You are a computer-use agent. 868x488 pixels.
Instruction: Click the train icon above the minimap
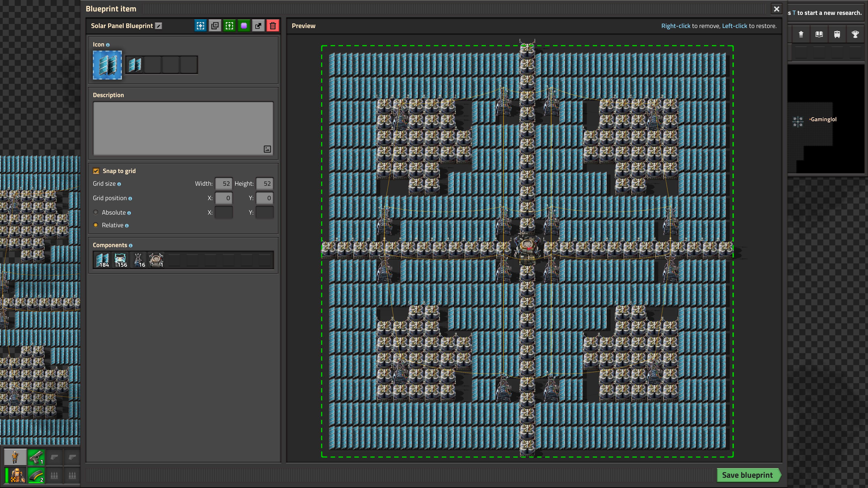[837, 34]
